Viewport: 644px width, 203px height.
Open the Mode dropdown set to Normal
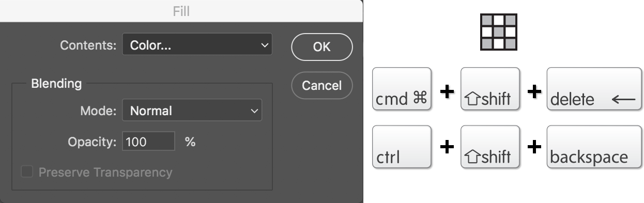(192, 111)
